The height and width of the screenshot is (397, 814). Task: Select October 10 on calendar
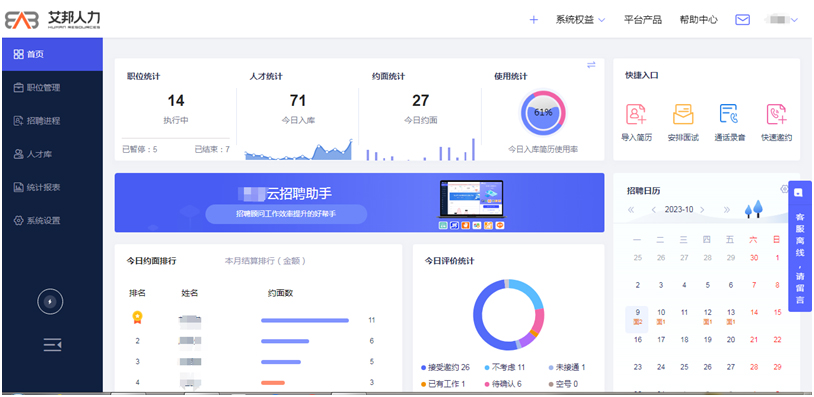click(661, 317)
